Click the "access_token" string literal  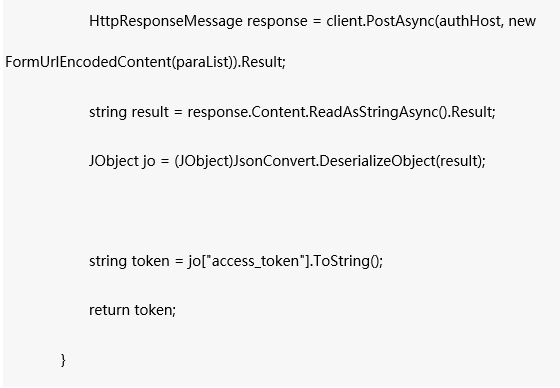tap(256, 261)
